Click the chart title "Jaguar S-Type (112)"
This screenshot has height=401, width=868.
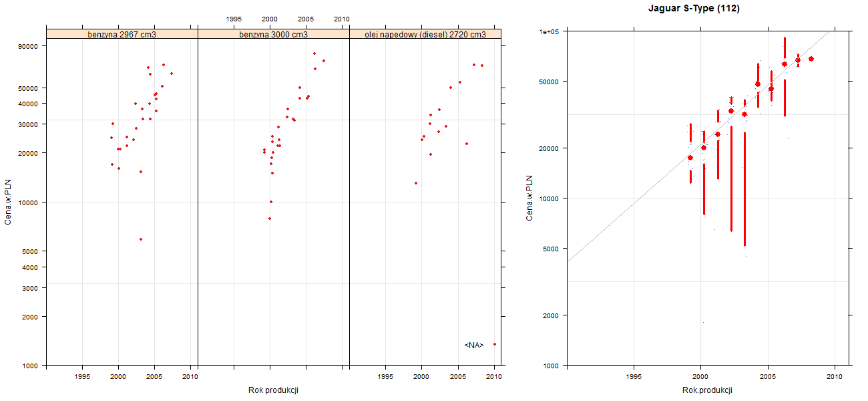point(694,9)
